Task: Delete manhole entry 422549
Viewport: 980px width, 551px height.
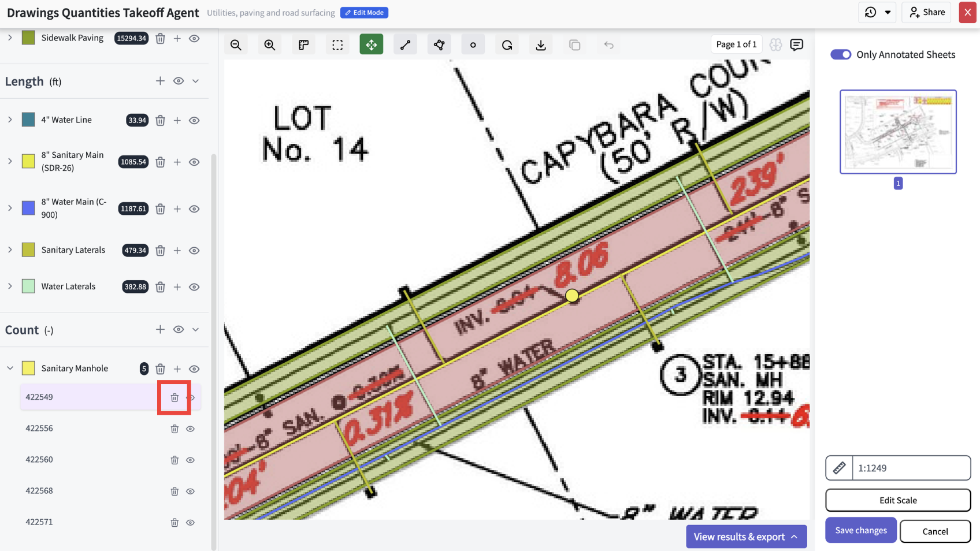Action: click(x=175, y=397)
